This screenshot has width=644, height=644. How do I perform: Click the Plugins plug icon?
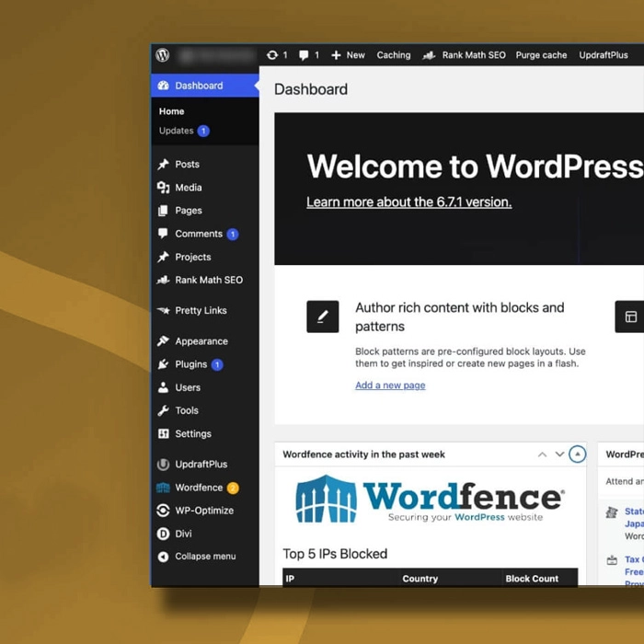point(163,364)
